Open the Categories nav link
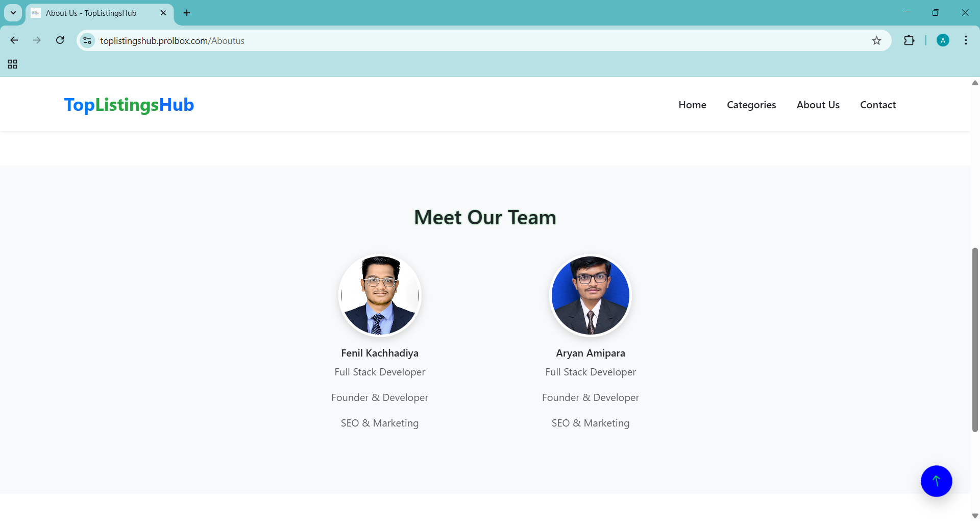Image resolution: width=980 pixels, height=521 pixels. tap(751, 105)
